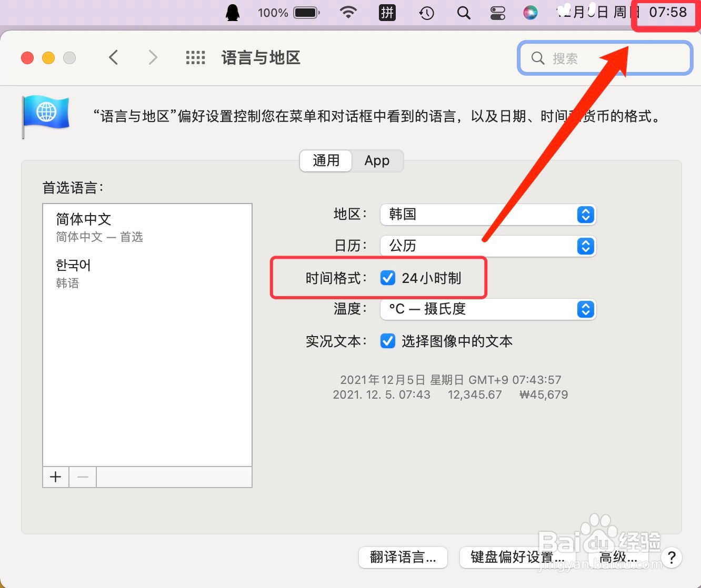This screenshot has width=701, height=588.
Task: Switch to the App tab
Action: (x=377, y=161)
